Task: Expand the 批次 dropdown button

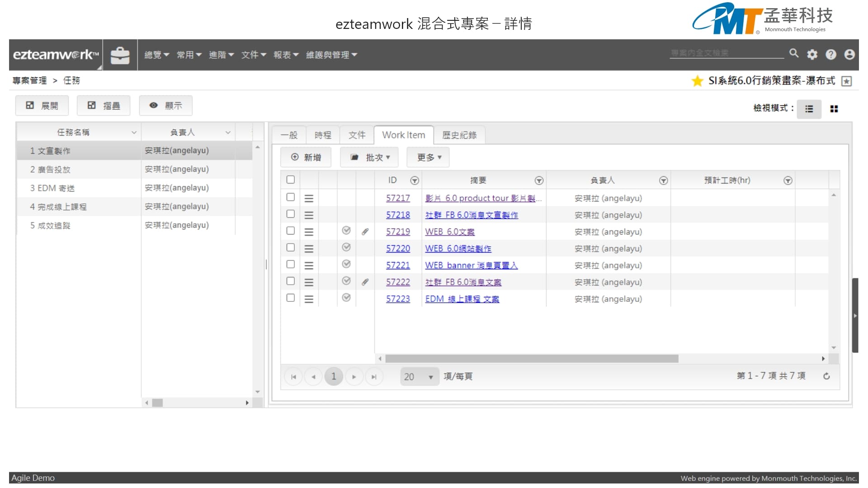Action: pos(369,157)
